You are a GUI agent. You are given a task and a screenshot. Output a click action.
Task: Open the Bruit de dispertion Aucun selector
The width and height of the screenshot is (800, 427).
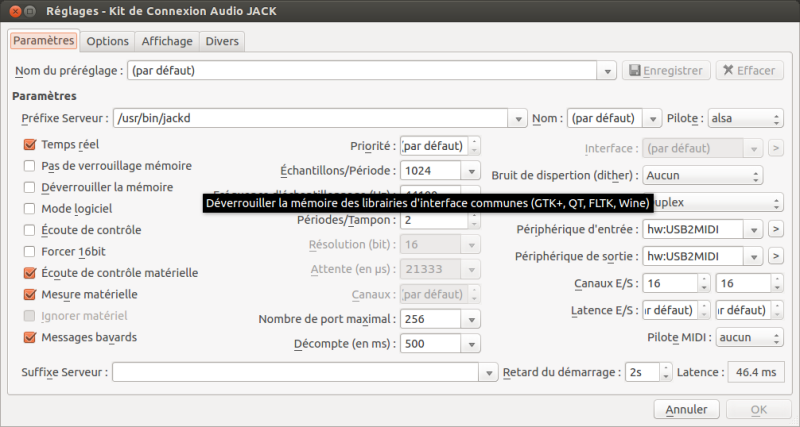pyautogui.click(x=703, y=175)
